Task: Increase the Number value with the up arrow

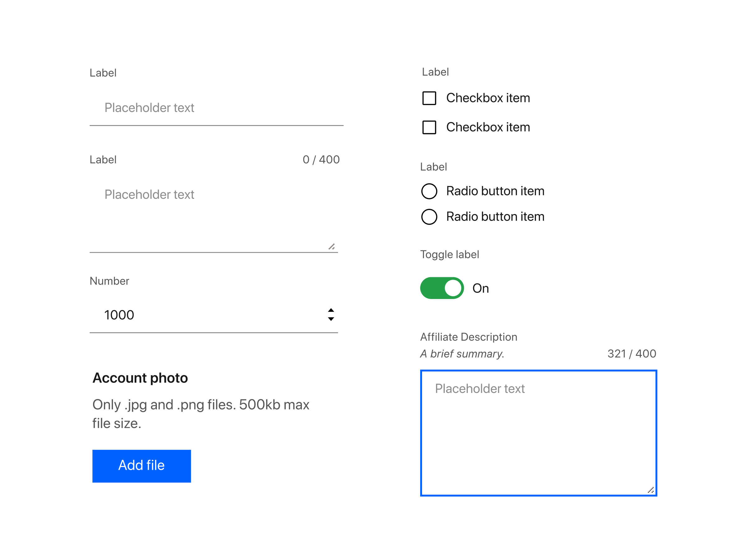Action: point(331,310)
